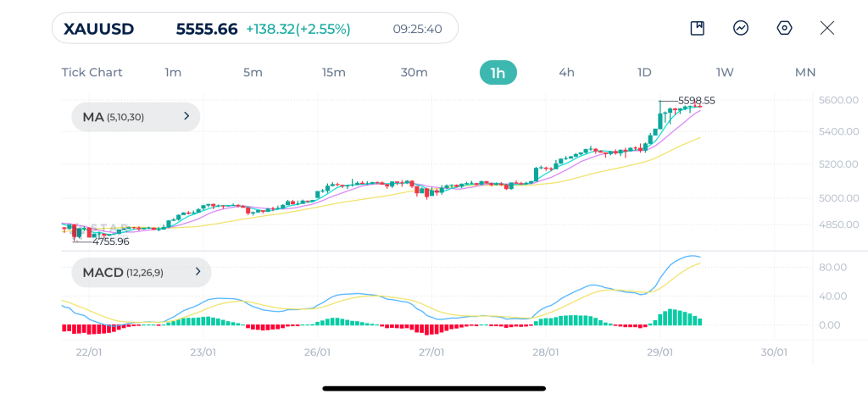Viewport: 868px width, 399px height.
Task: Switch to the Tick Chart view
Action: click(x=92, y=73)
